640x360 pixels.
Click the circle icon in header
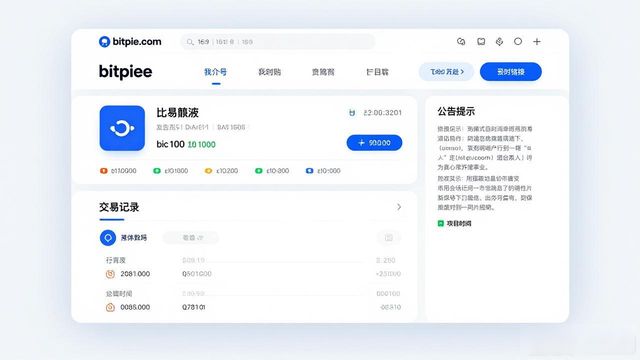click(x=518, y=41)
